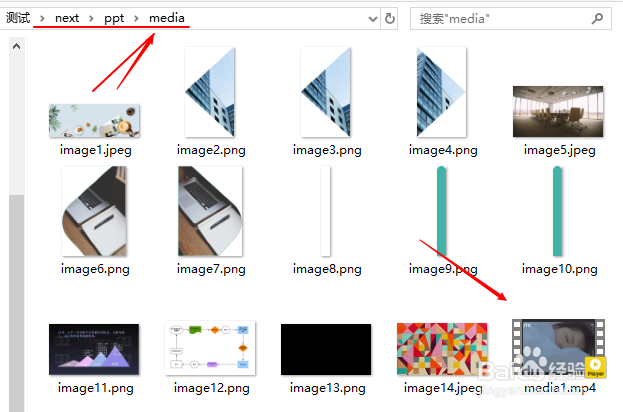The image size is (623, 412).
Task: Select the image2.png thumbnail
Action: (210, 92)
